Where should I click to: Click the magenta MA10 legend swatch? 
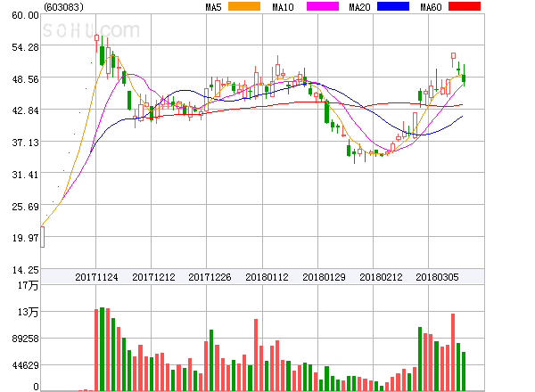[323, 6]
